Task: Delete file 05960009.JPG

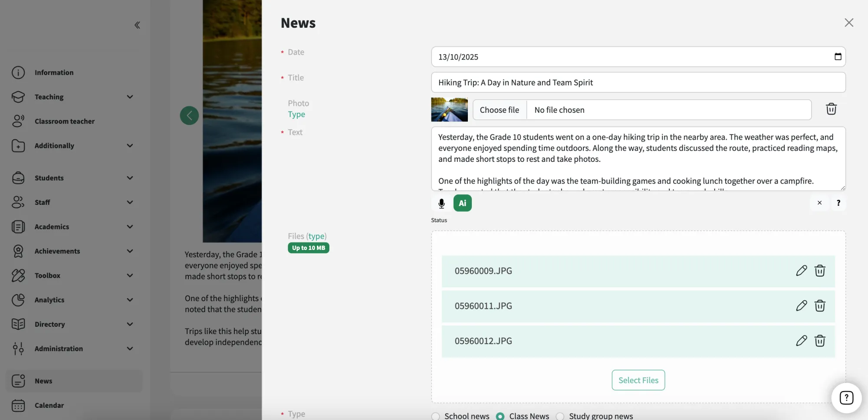Action: pyautogui.click(x=820, y=271)
